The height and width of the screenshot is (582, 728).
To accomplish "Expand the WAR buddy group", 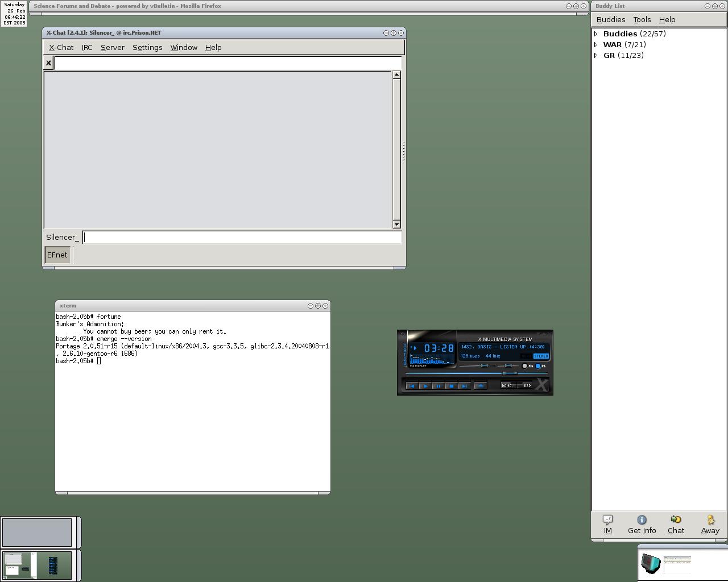I will pyautogui.click(x=596, y=45).
